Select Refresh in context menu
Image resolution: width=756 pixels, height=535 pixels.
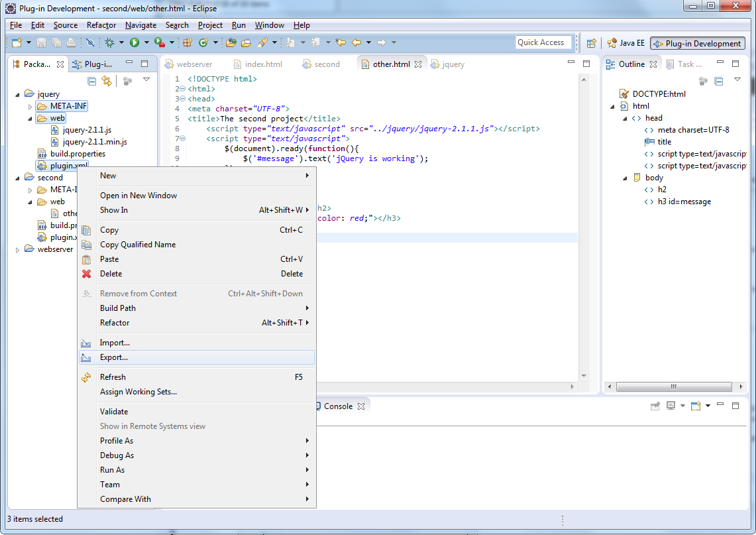(x=197, y=377)
